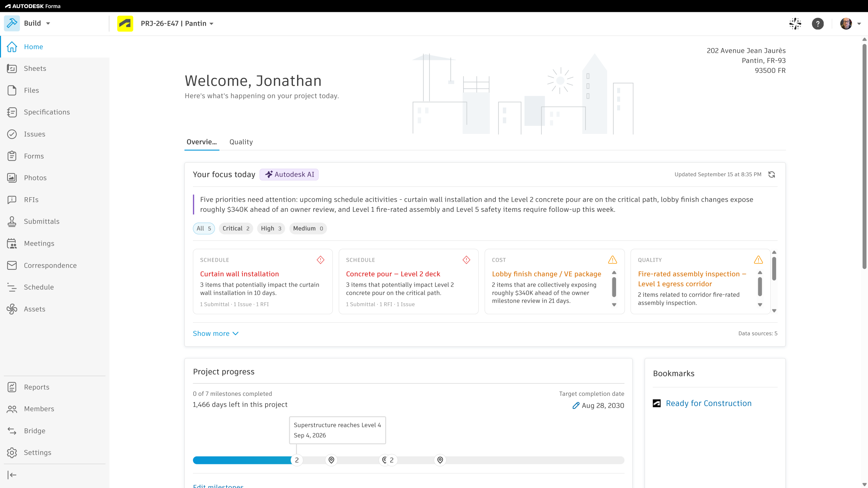
Task: Click the Autodesk AI badge
Action: point(289,175)
